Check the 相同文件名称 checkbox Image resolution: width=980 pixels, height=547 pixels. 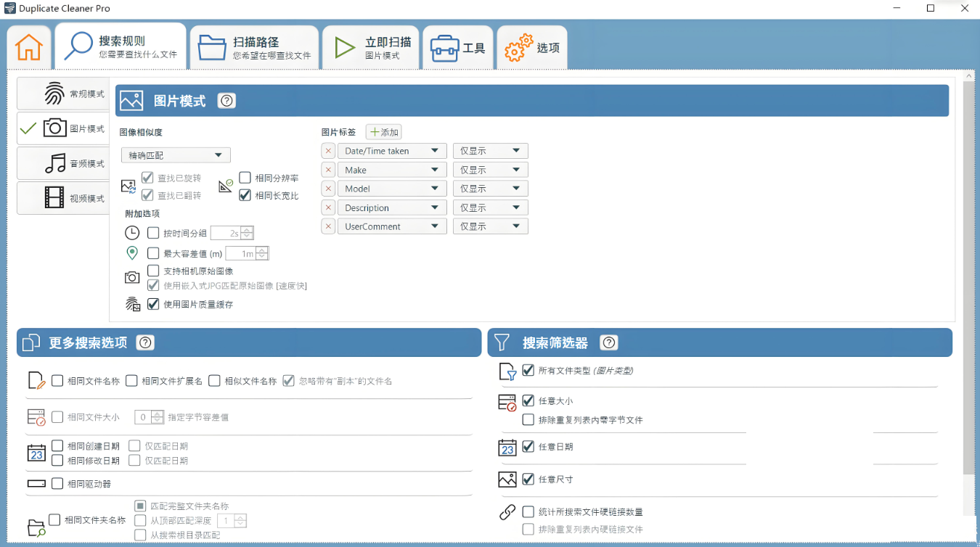coord(57,381)
